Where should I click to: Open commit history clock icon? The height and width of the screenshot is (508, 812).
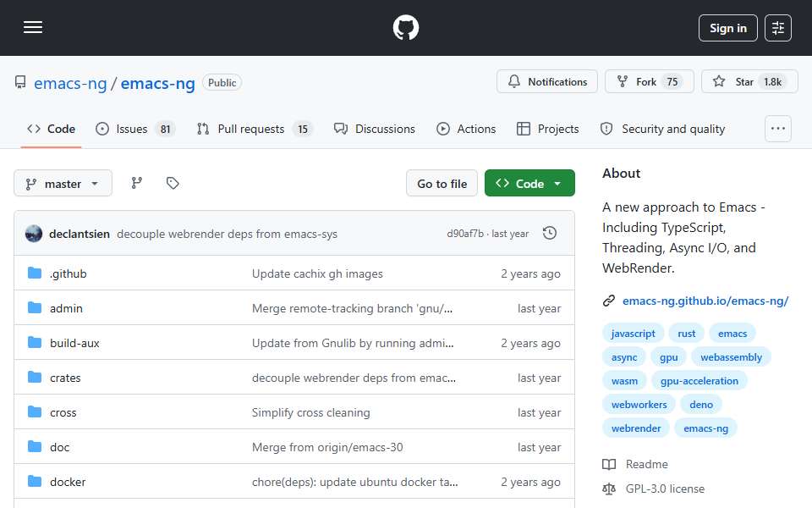pos(550,234)
